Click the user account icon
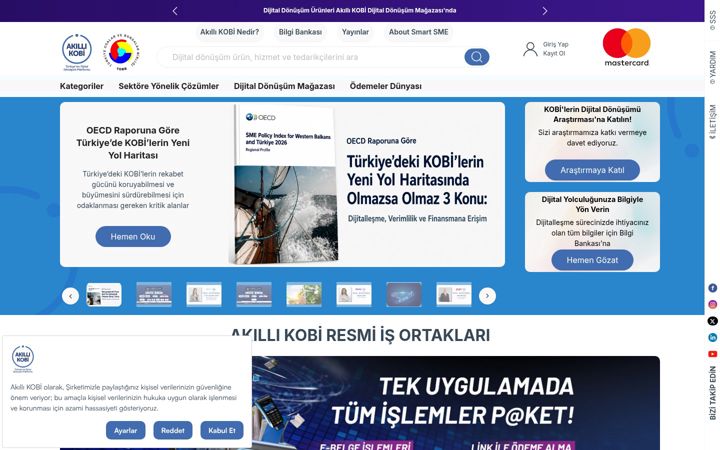The width and height of the screenshot is (720, 450). coord(530,49)
